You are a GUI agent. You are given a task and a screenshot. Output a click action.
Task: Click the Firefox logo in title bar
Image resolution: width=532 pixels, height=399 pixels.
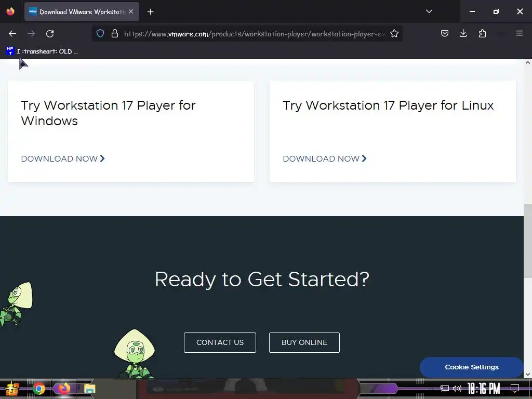tap(10, 11)
